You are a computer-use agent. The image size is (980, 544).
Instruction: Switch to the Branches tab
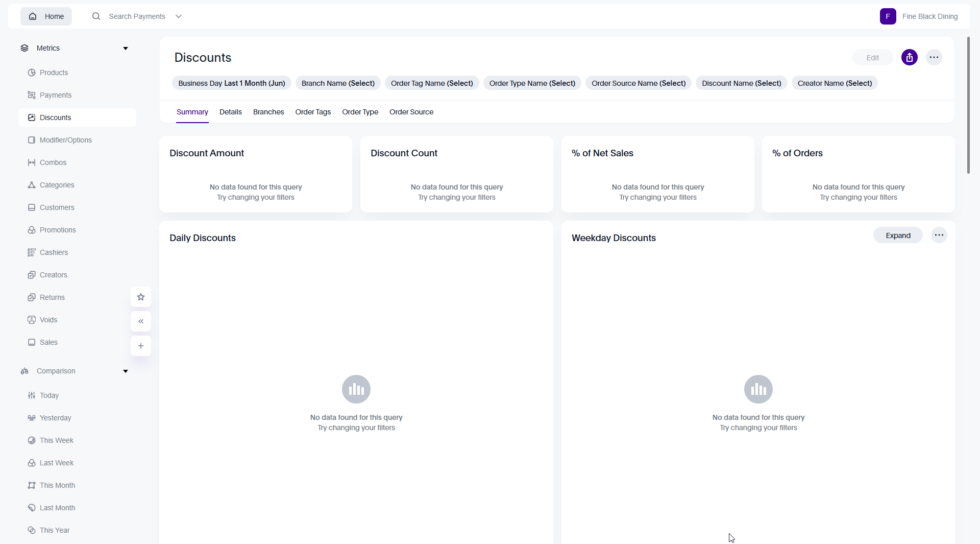[x=268, y=112]
